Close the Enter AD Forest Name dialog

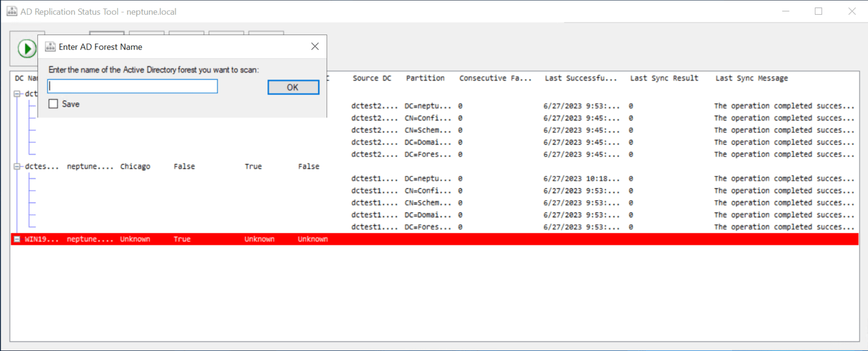pyautogui.click(x=314, y=46)
